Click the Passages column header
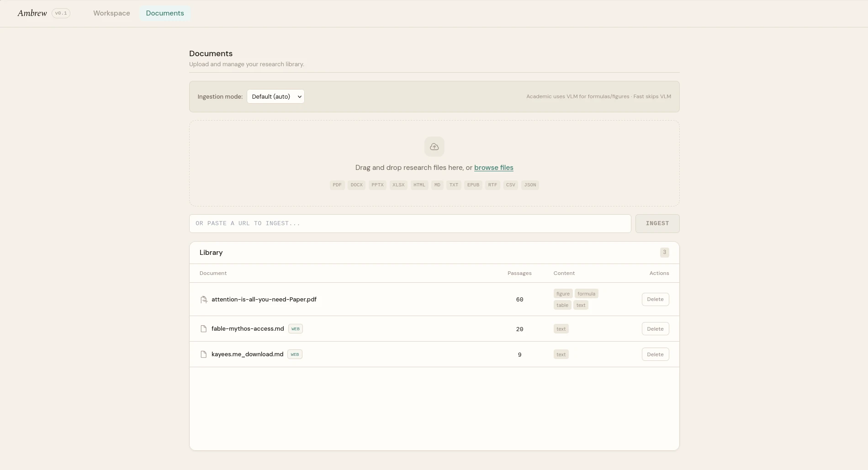Image resolution: width=868 pixels, height=470 pixels. [519, 273]
